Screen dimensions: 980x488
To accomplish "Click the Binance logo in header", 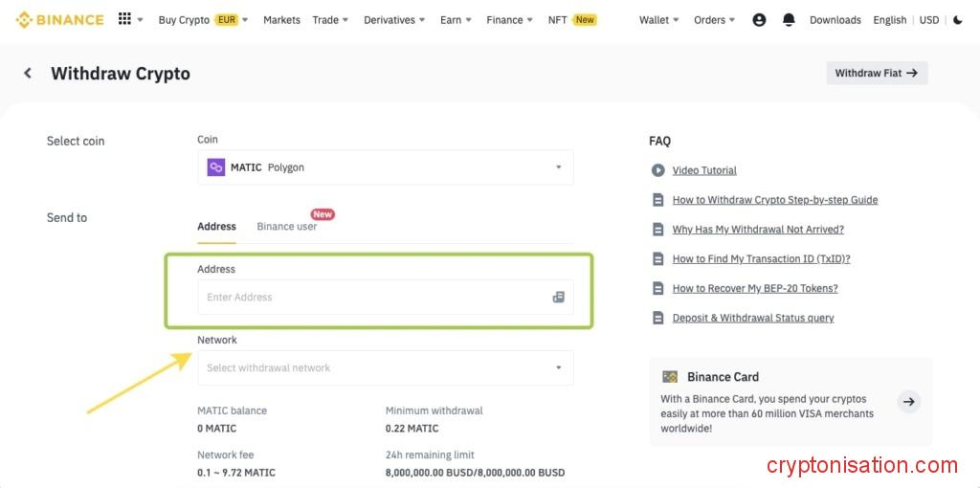I will [x=59, y=19].
